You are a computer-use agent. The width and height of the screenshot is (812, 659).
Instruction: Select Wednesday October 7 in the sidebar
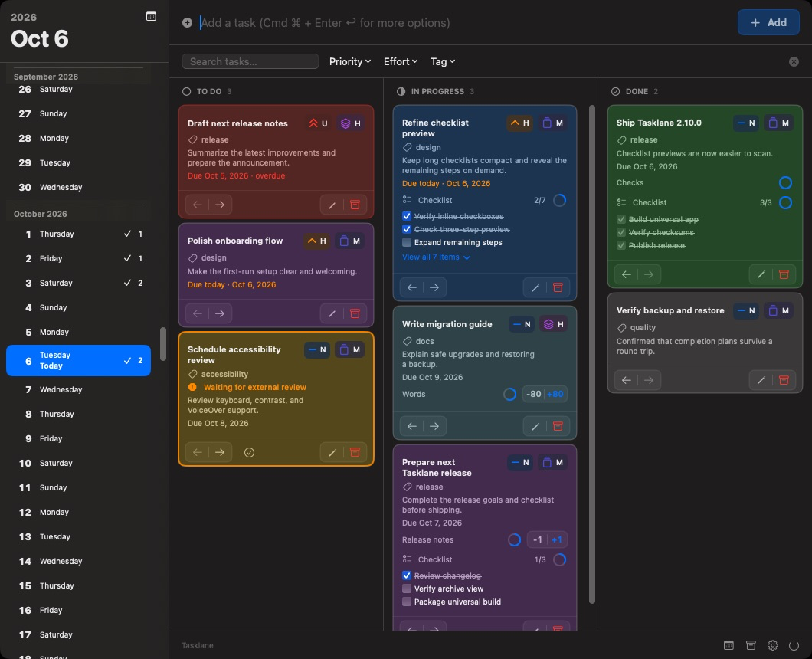[x=79, y=389]
